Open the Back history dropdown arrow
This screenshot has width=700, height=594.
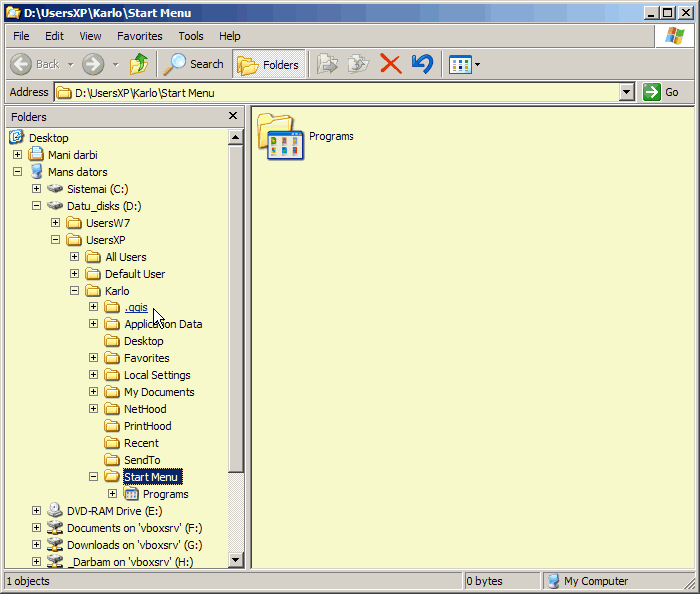[70, 65]
